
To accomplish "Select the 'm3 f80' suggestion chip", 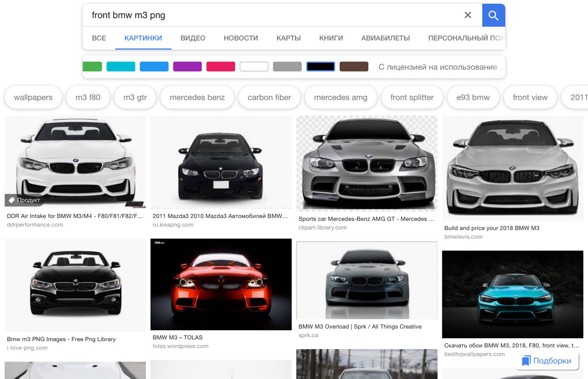I will pos(88,97).
